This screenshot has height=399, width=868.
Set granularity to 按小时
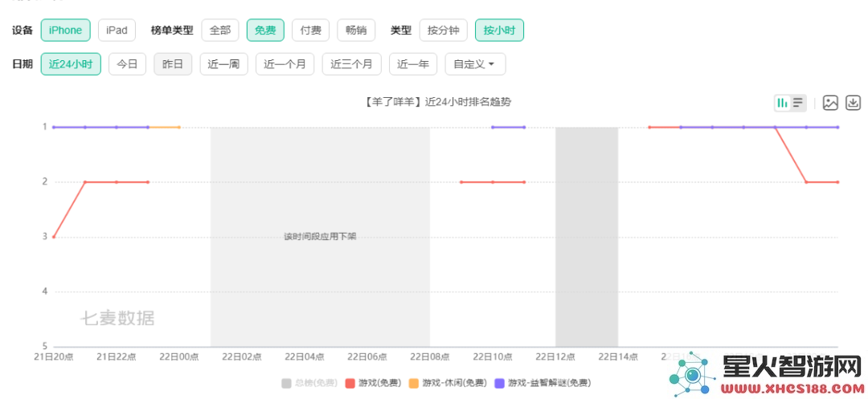499,31
